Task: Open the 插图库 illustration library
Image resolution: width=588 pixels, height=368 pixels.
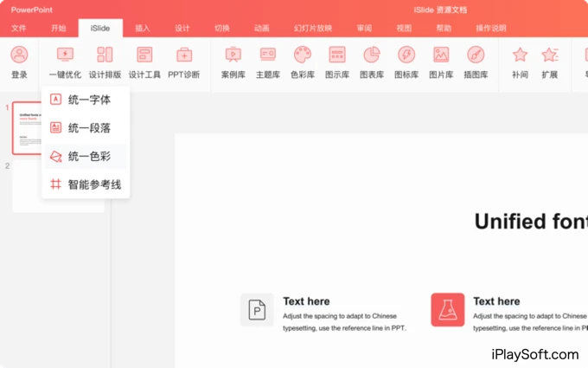Action: pos(476,62)
